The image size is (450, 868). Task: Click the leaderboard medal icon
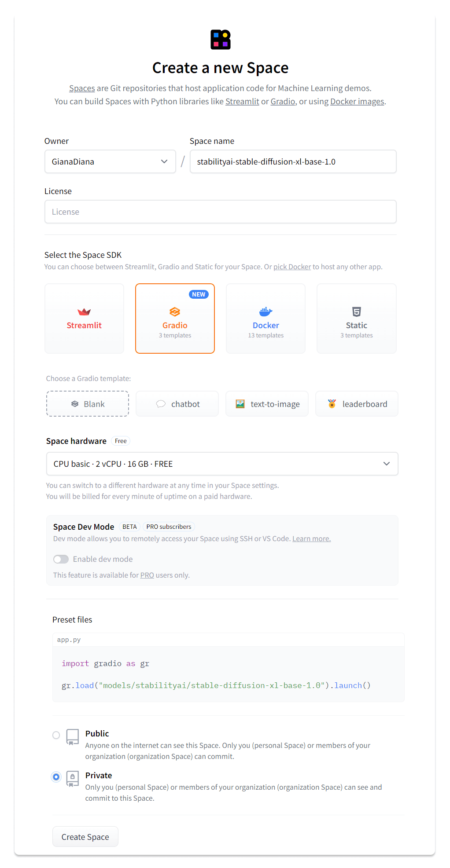332,404
